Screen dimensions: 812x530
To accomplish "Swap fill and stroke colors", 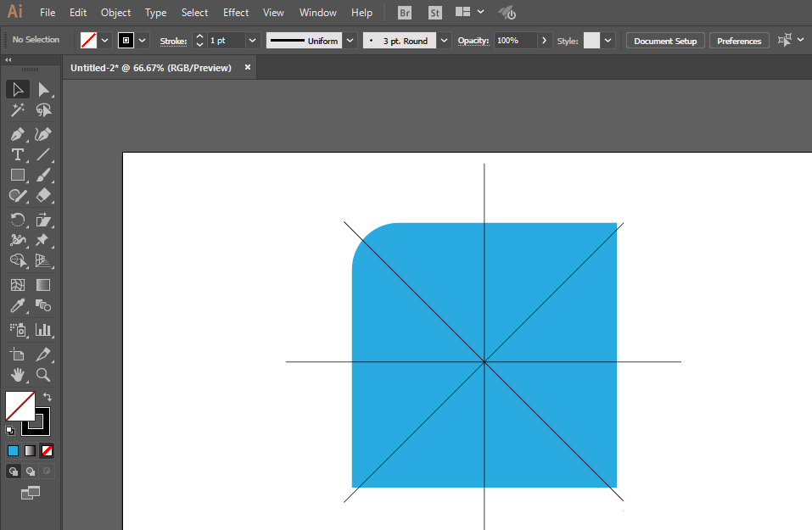I will [x=48, y=397].
